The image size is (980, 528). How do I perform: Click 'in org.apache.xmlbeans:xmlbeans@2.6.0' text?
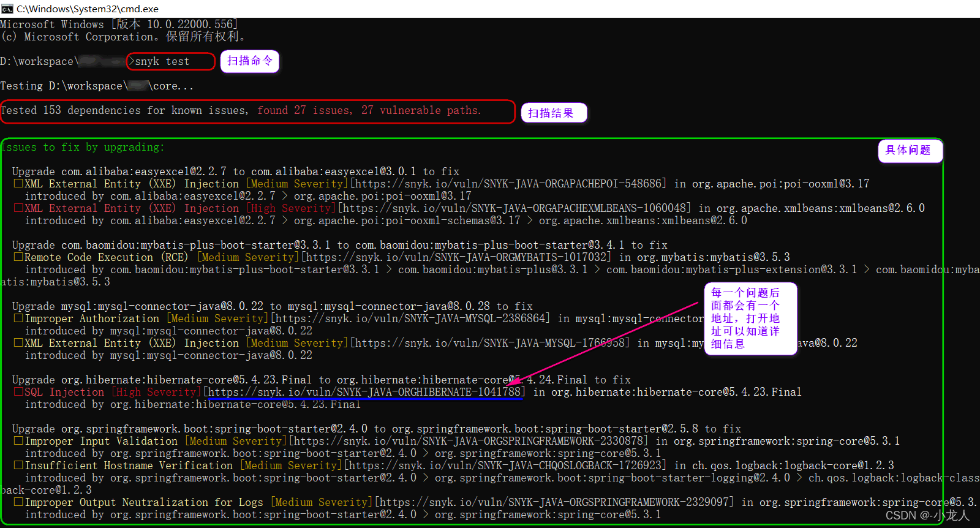coord(812,208)
